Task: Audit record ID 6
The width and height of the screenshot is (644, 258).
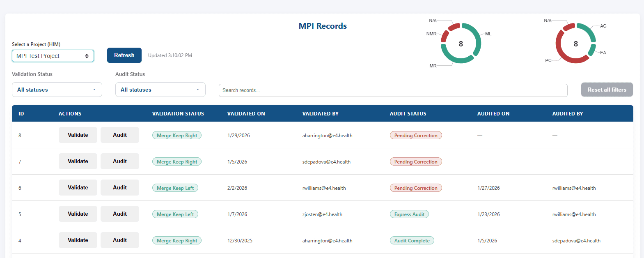Action: 120,187
